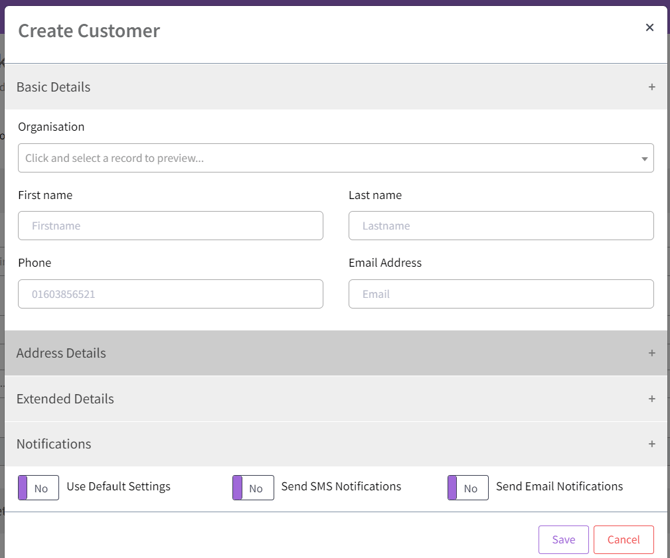The width and height of the screenshot is (670, 558).
Task: Select the Phone number field
Action: tap(171, 294)
